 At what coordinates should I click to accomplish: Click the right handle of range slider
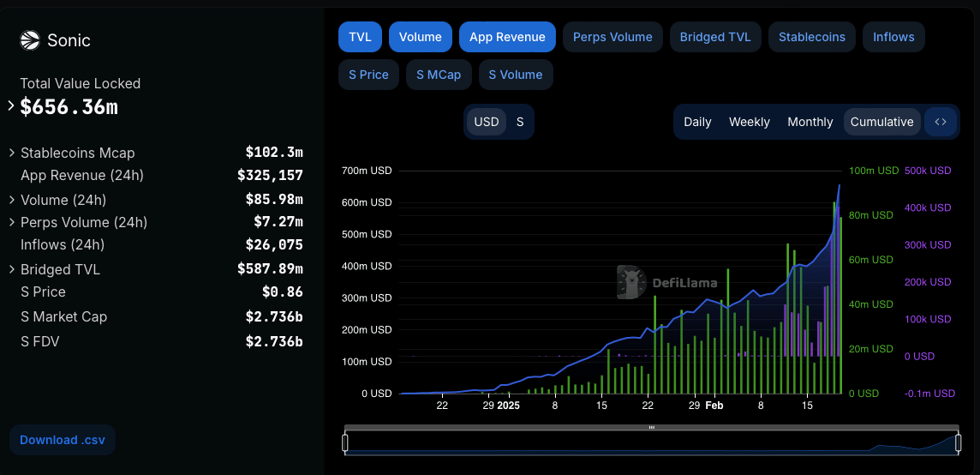click(957, 442)
